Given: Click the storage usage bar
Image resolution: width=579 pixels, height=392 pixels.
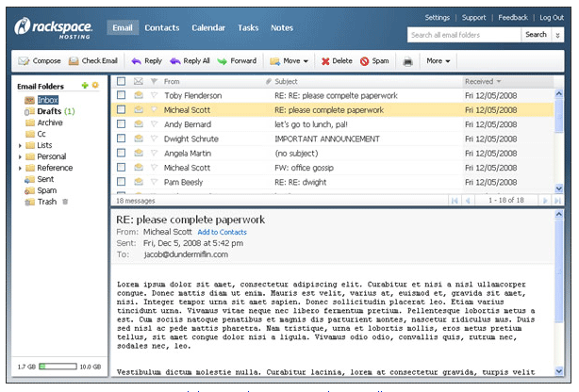Looking at the screenshot, I should pos(58,367).
